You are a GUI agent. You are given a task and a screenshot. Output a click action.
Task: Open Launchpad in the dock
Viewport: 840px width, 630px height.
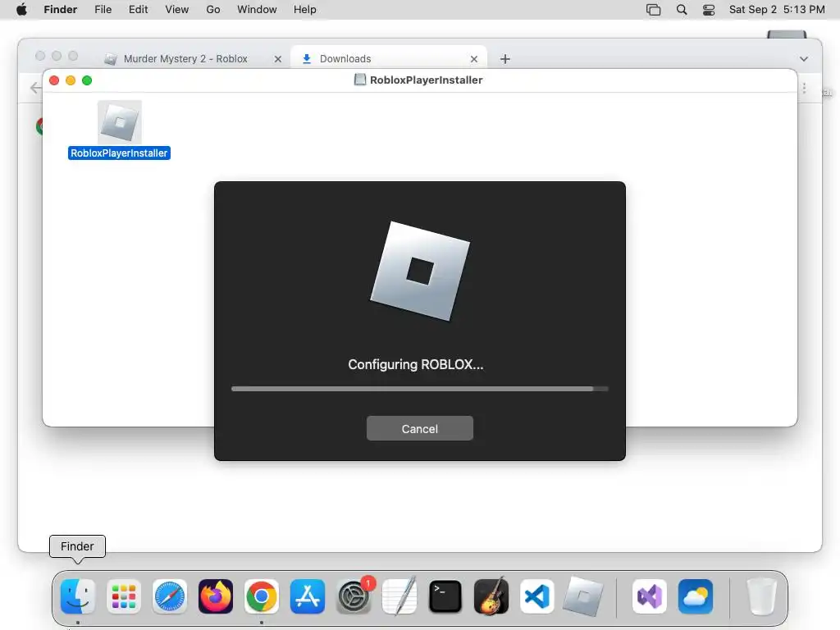click(124, 596)
